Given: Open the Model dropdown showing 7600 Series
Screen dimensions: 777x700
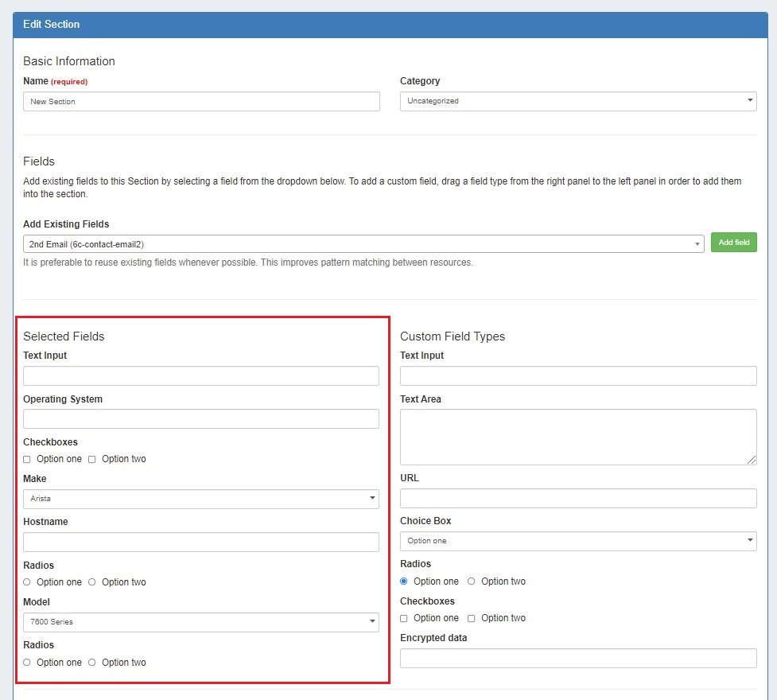Looking at the screenshot, I should click(200, 622).
